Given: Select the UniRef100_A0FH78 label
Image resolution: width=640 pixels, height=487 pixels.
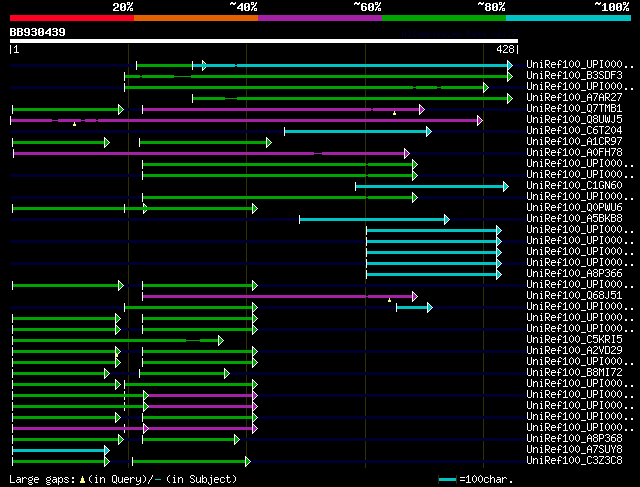Looking at the screenshot, I should point(574,152).
